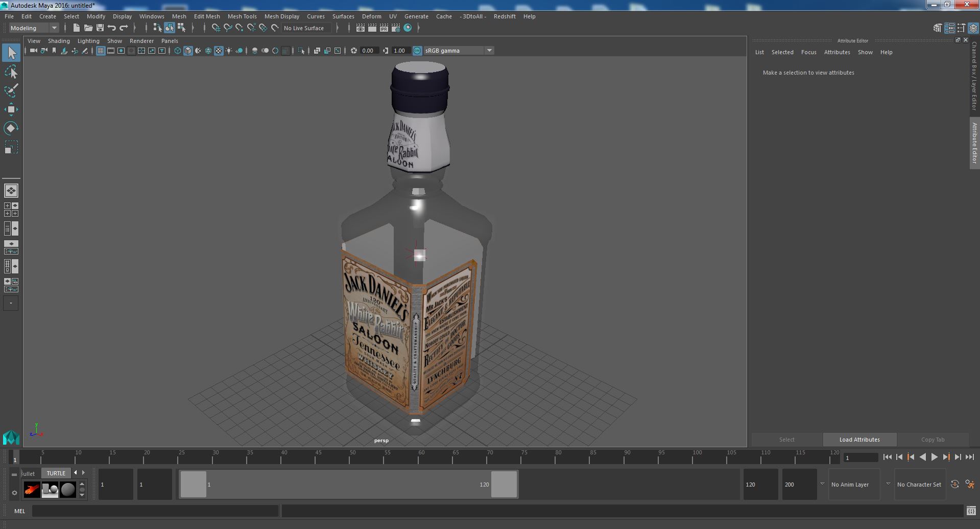The width and height of the screenshot is (980, 529).
Task: Click the current frame field in playback controls
Action: [861, 458]
